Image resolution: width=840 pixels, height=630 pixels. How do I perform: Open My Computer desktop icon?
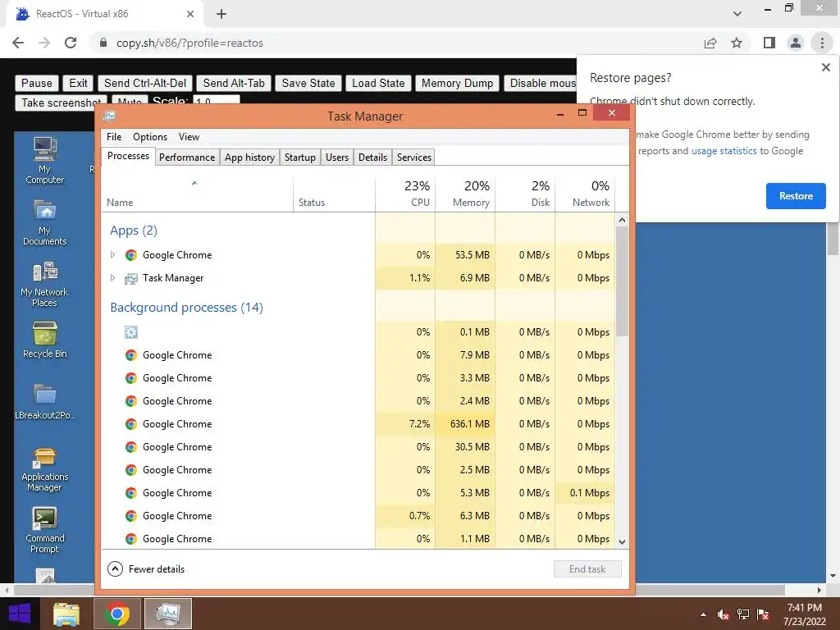pyautogui.click(x=45, y=160)
